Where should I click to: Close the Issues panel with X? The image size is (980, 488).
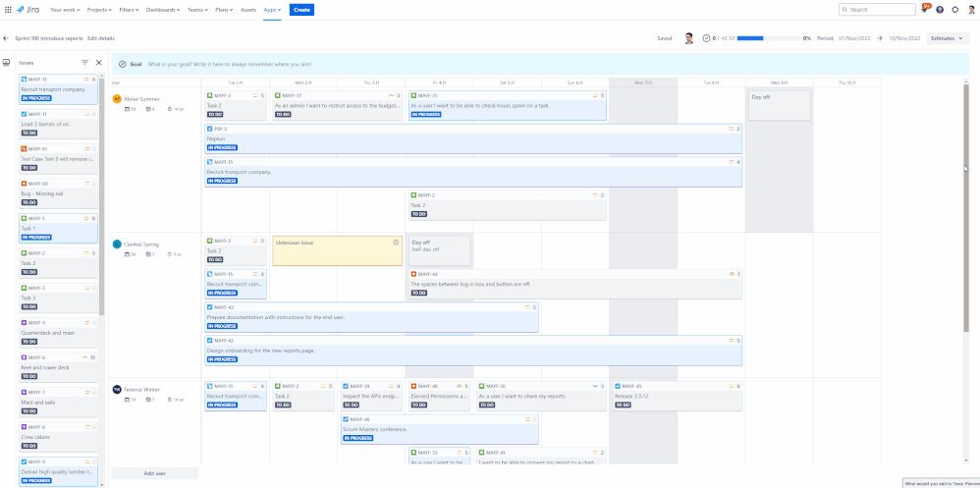coord(99,63)
